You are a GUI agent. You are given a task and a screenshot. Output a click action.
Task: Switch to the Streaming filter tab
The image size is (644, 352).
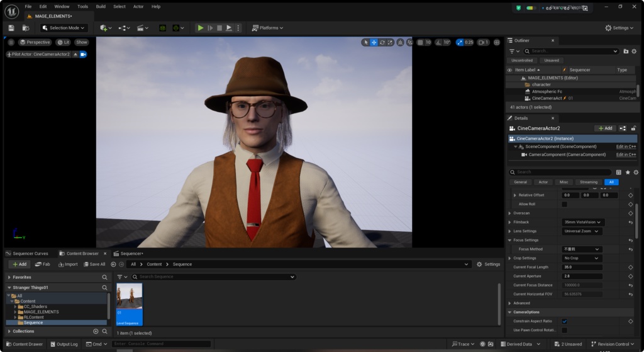pyautogui.click(x=589, y=182)
